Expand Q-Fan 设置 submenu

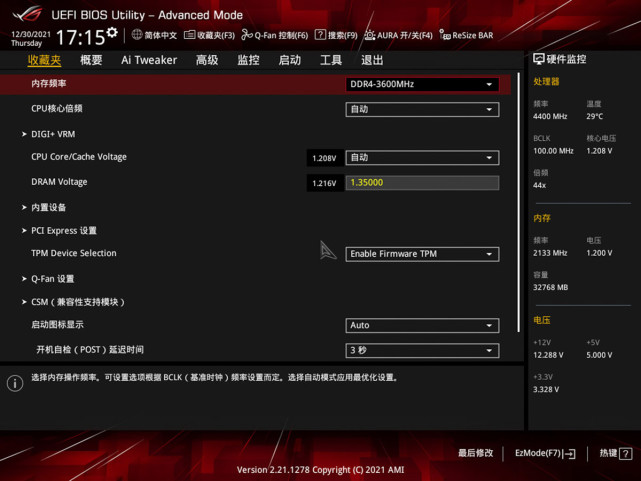point(53,279)
